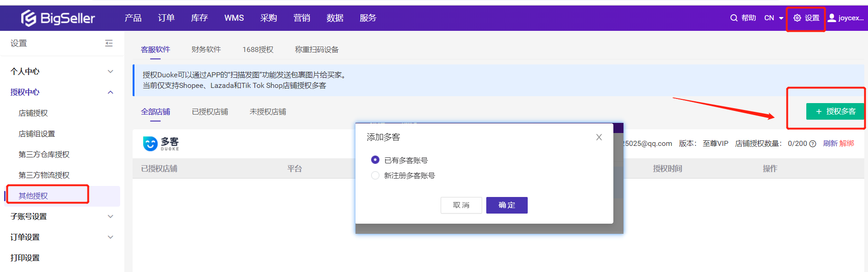Open 其他授权 in sidebar
The image size is (868, 272).
coord(33,196)
